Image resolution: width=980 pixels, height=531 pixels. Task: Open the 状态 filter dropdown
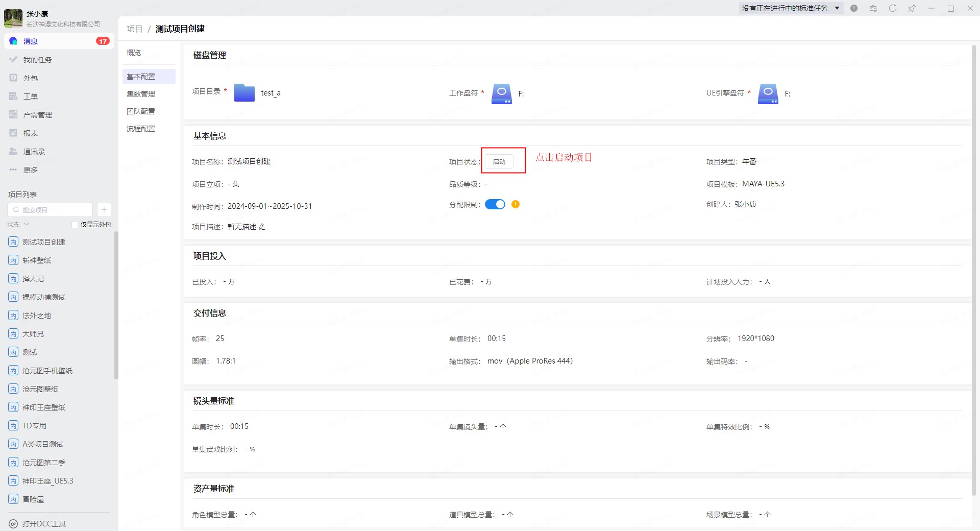point(18,225)
